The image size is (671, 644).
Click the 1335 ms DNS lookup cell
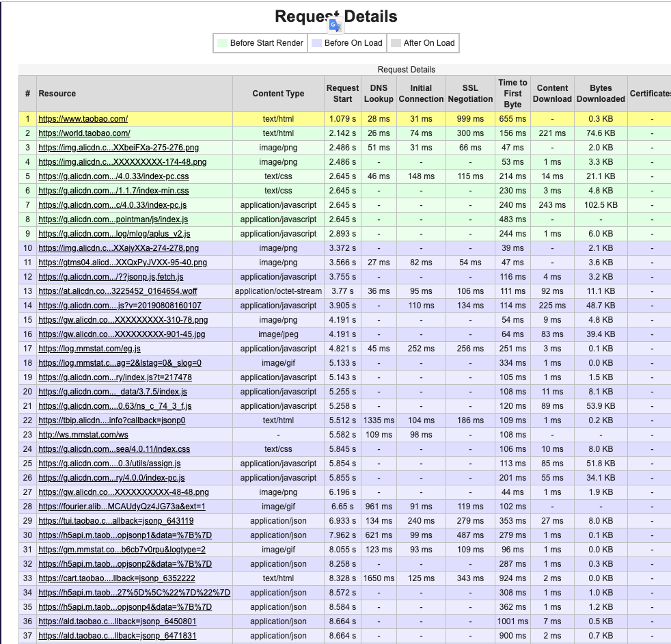click(x=379, y=420)
